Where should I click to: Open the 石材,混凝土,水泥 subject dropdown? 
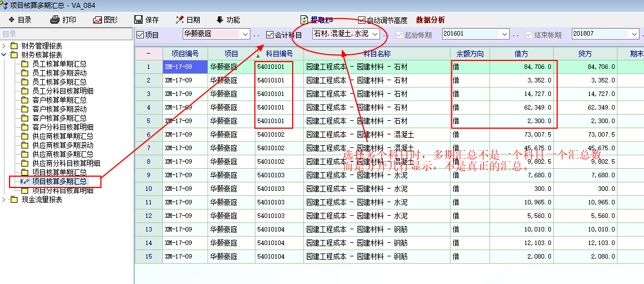374,34
